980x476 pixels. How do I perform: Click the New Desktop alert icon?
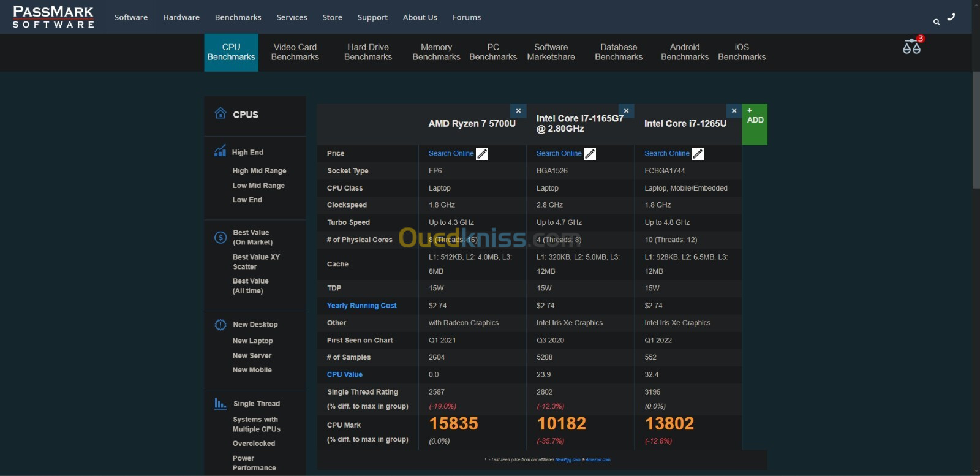click(221, 325)
